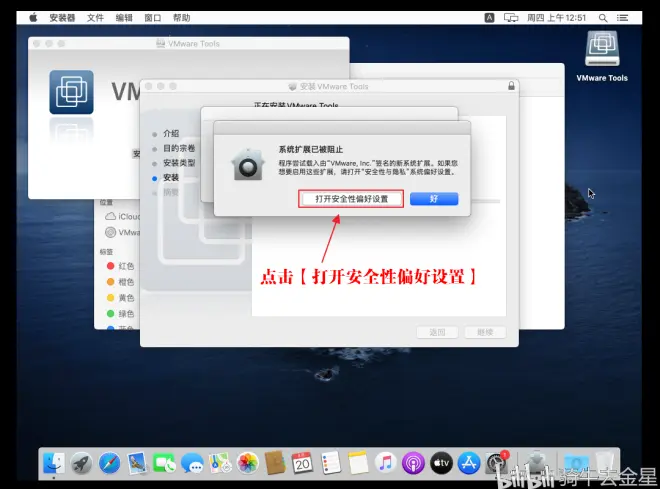Open the Apple menu
660x489 pixels.
(33, 18)
